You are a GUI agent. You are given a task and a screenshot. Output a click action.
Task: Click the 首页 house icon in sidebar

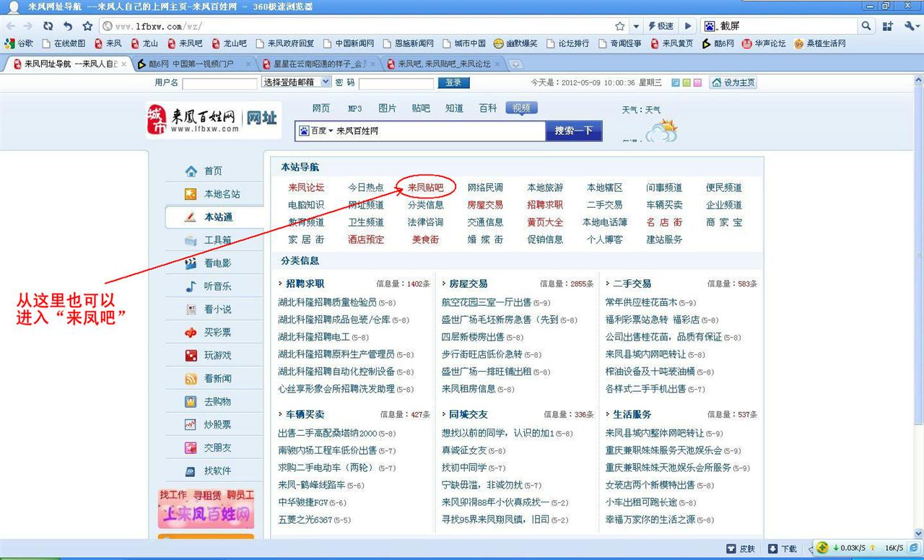tap(191, 171)
